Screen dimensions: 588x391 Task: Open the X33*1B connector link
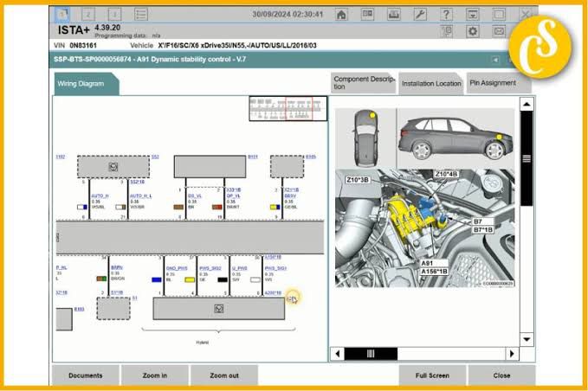click(x=234, y=190)
